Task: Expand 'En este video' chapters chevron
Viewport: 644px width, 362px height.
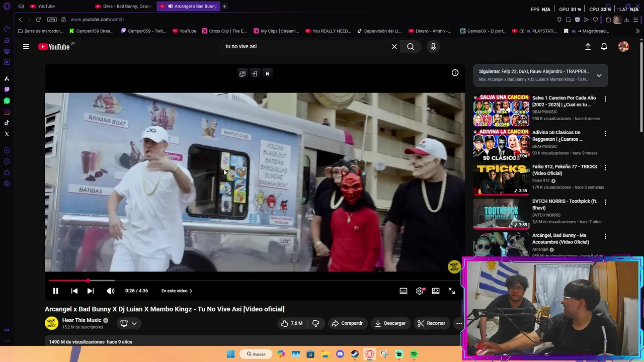Action: (191, 291)
